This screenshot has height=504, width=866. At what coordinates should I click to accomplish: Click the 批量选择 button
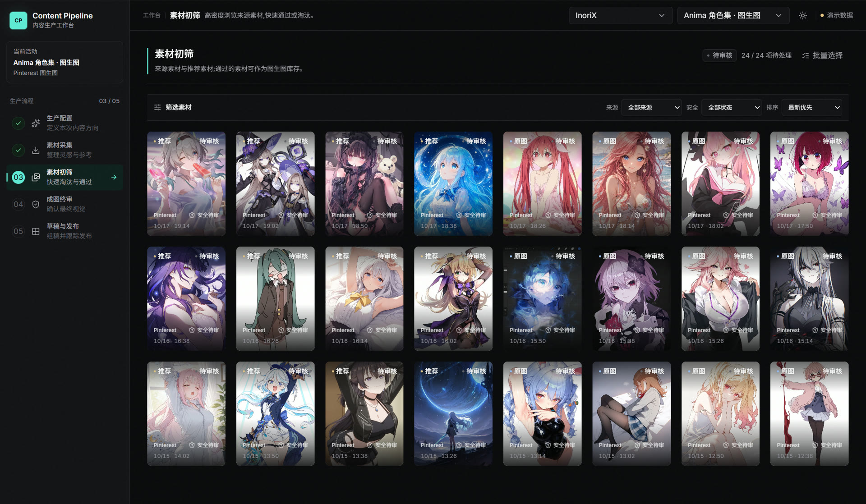[x=822, y=55]
